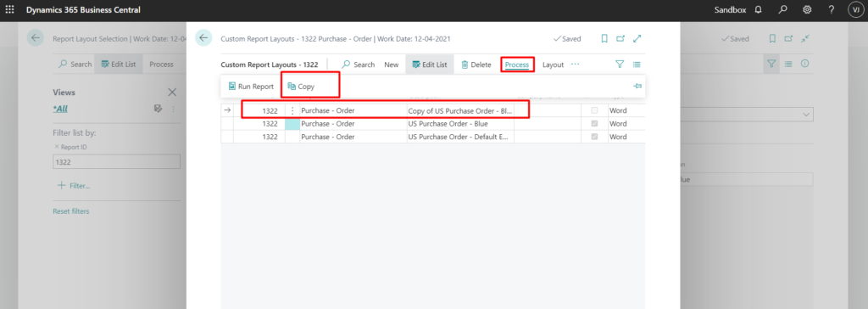The image size is (868, 309).
Task: Expand dropdown field in background window right side
Action: [805, 115]
